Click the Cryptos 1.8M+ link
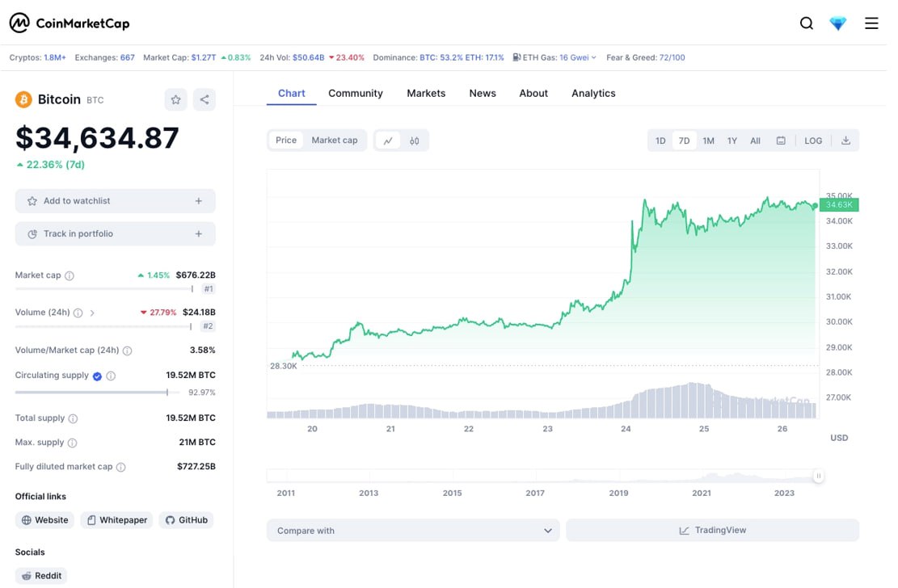This screenshot has height=588, width=898. [37, 57]
